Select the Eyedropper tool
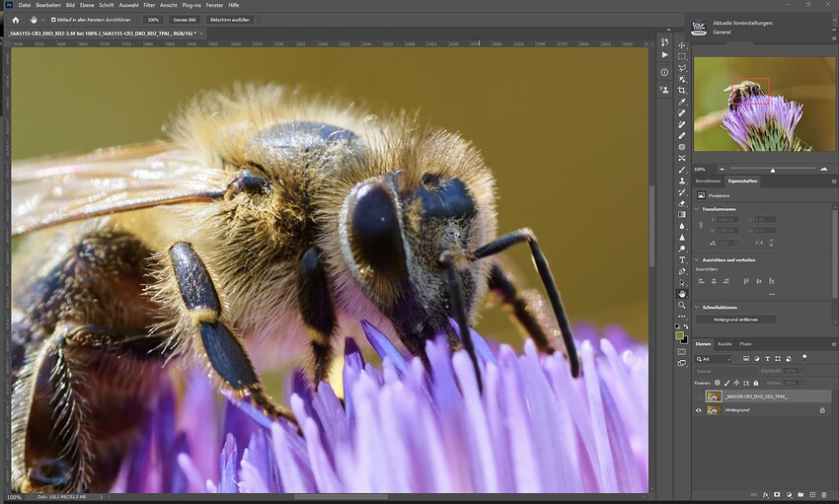 tap(682, 103)
